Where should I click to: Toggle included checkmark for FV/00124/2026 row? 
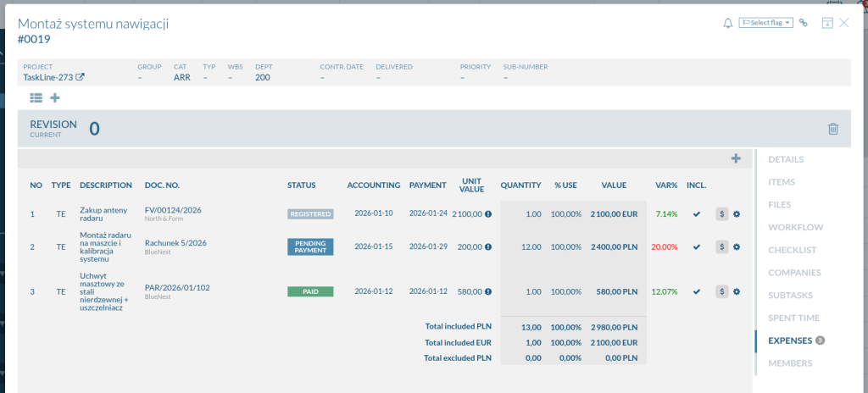(697, 214)
